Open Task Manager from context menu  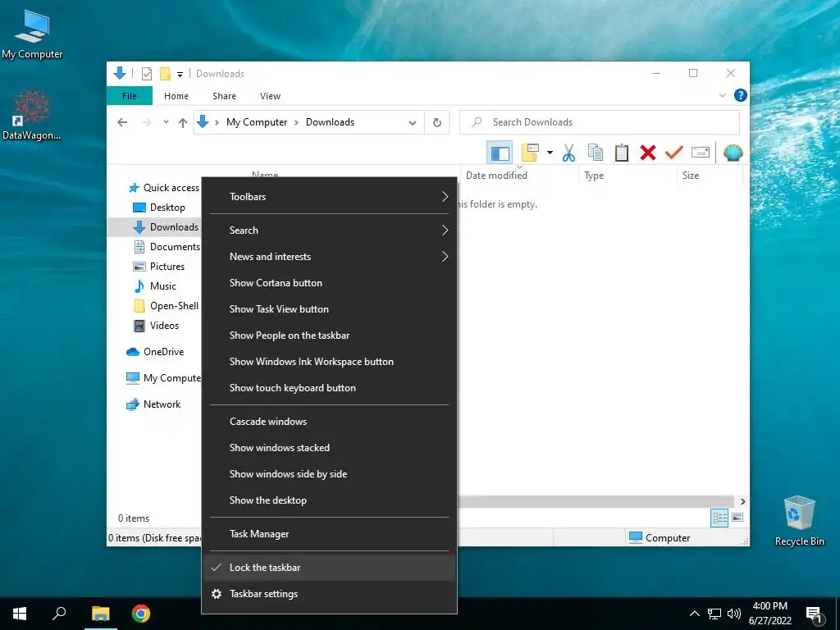point(329,534)
